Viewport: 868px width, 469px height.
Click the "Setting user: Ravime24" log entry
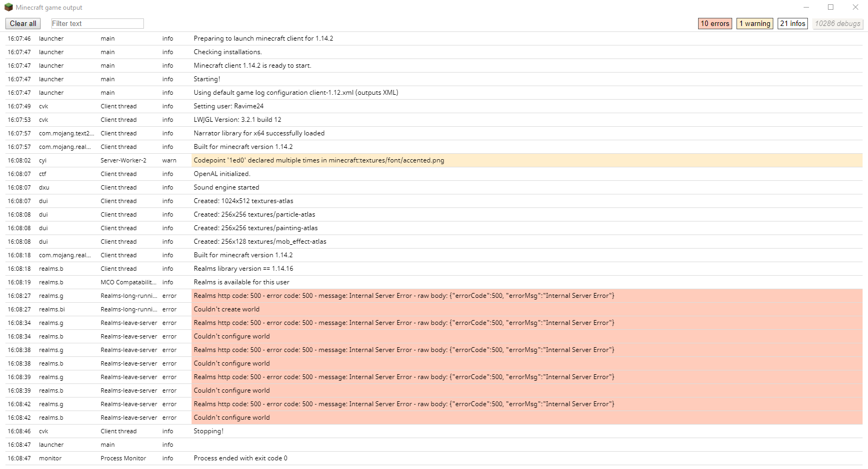(x=228, y=106)
